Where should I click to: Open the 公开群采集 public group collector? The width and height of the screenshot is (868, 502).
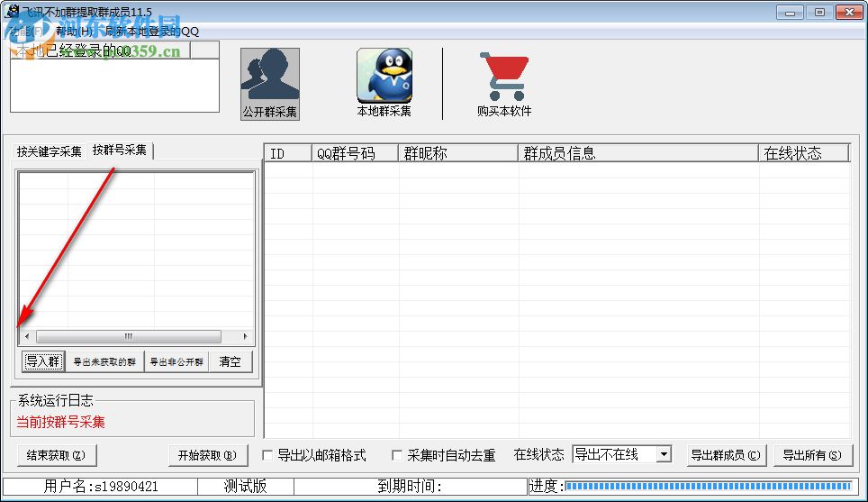point(270,84)
